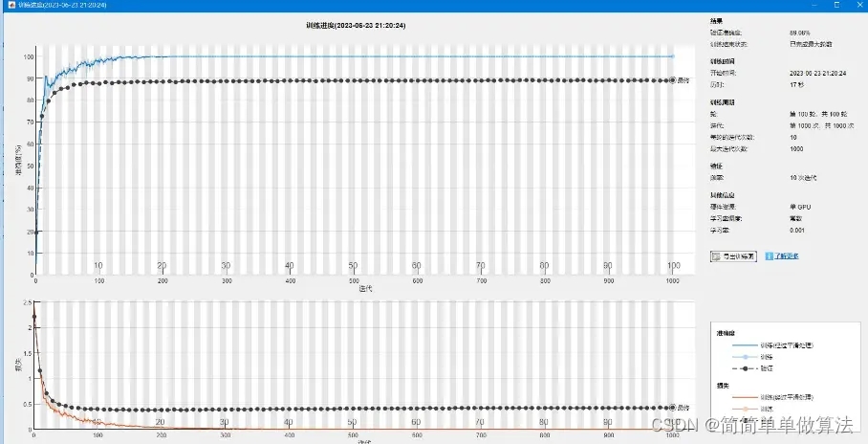The height and width of the screenshot is (444, 868).
Task: Click the final validation accuracy marker on accuracy plot
Action: click(x=673, y=80)
